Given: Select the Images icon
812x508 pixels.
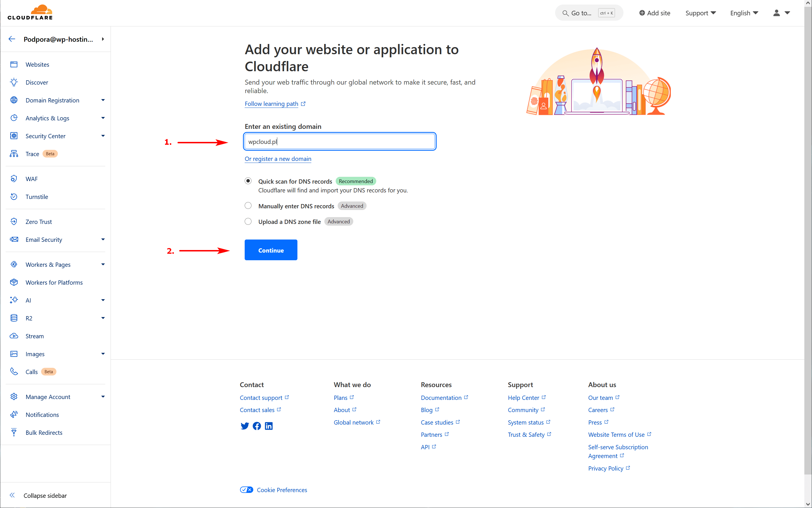Looking at the screenshot, I should point(14,353).
